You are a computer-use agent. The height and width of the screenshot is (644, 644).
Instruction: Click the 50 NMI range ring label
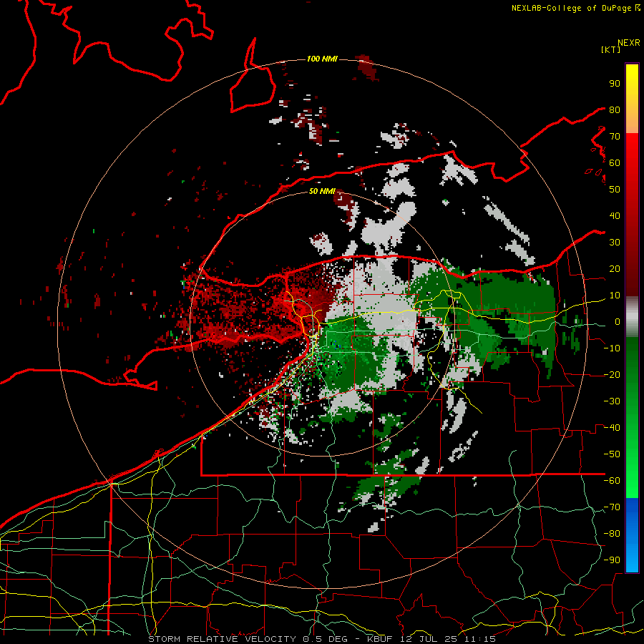coord(322,191)
